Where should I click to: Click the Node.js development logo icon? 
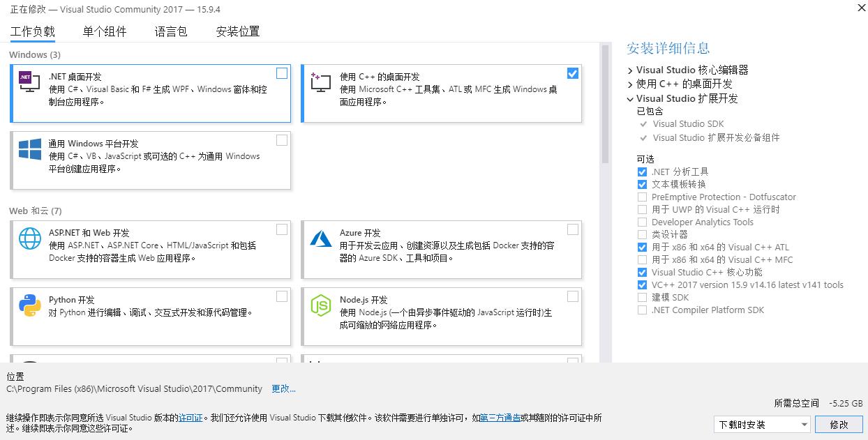click(320, 305)
